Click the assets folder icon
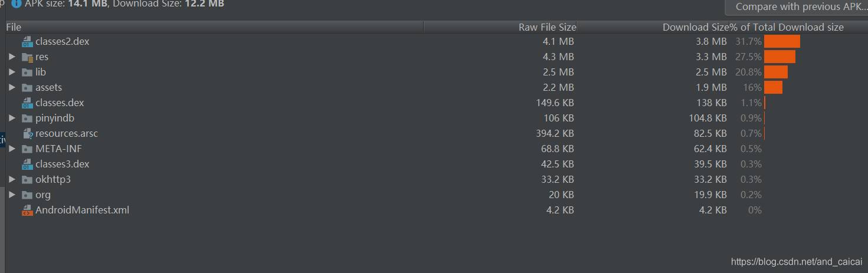868x273 pixels. click(27, 88)
